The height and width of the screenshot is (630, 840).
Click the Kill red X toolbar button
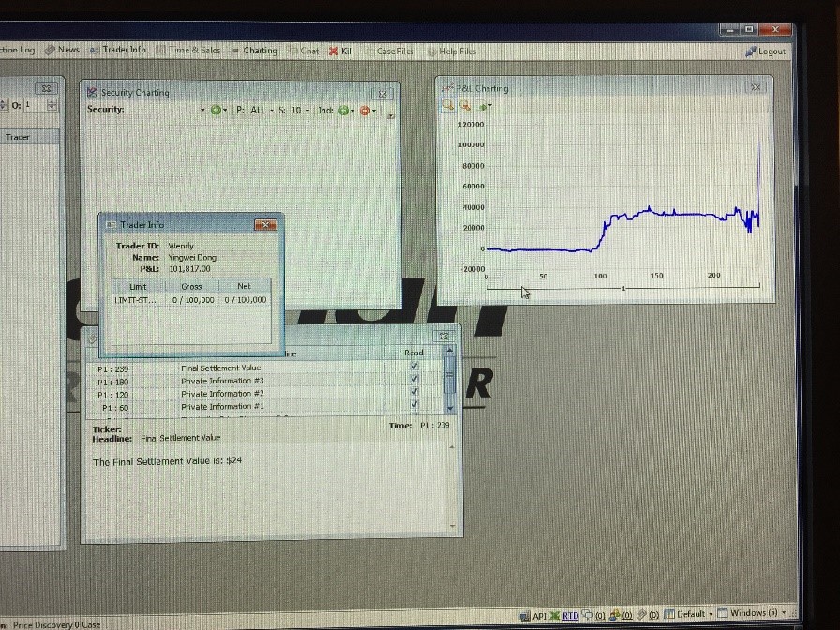tap(340, 51)
